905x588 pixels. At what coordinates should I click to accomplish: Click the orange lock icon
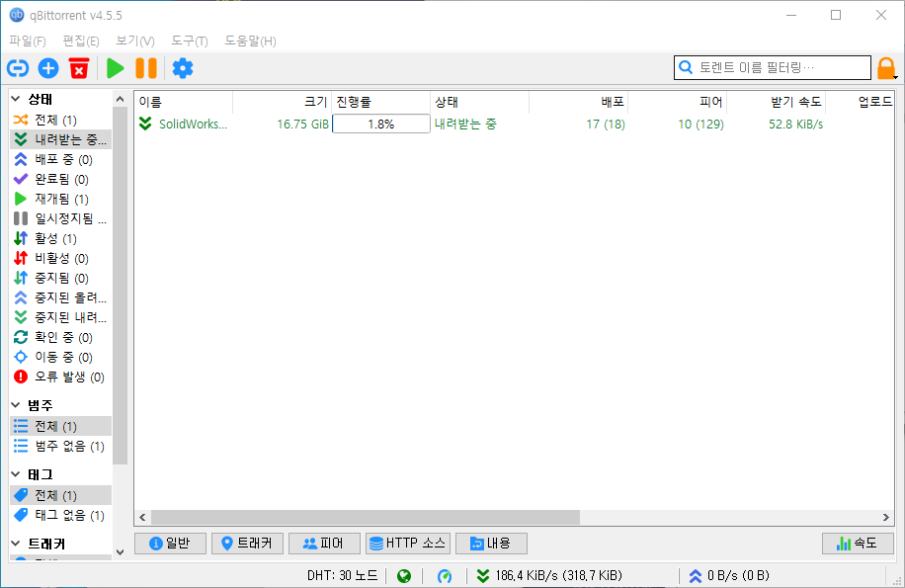(886, 68)
